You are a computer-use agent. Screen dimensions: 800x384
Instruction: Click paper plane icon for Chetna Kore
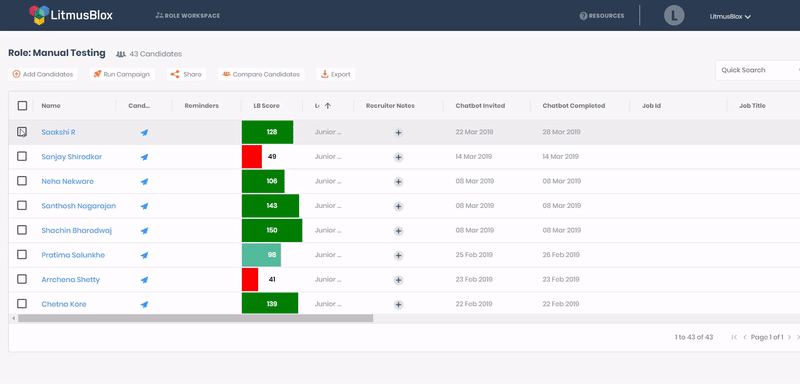pos(144,304)
